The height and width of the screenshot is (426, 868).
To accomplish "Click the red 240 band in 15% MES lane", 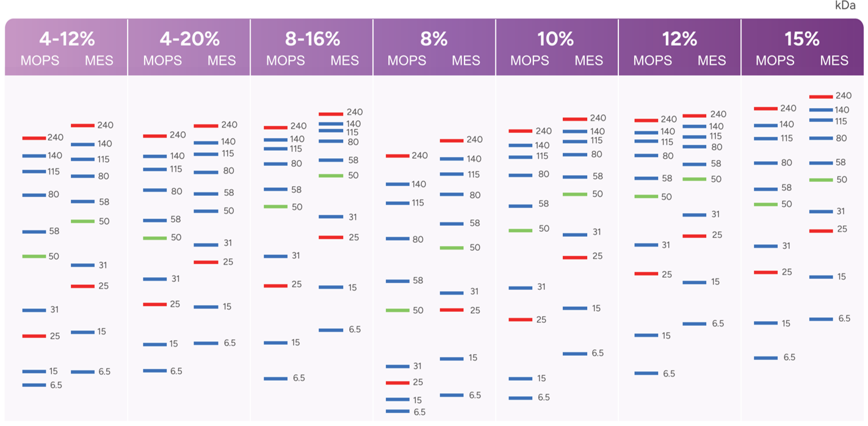I will coord(821,96).
